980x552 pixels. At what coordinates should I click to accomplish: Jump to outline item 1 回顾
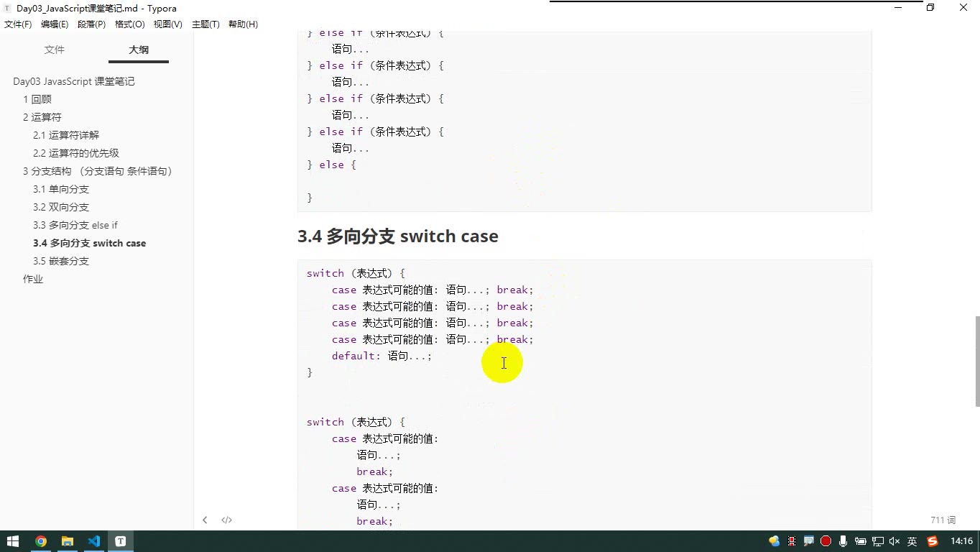pos(37,99)
